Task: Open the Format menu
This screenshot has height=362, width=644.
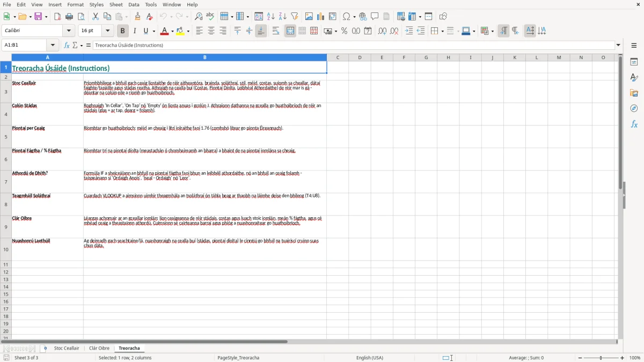Action: (76, 4)
